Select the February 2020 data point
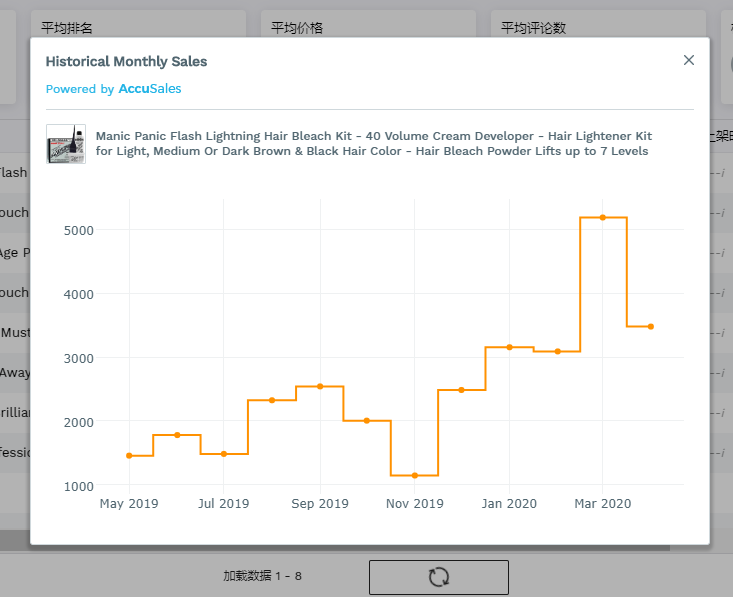Viewport: 733px width, 597px height. [x=557, y=351]
